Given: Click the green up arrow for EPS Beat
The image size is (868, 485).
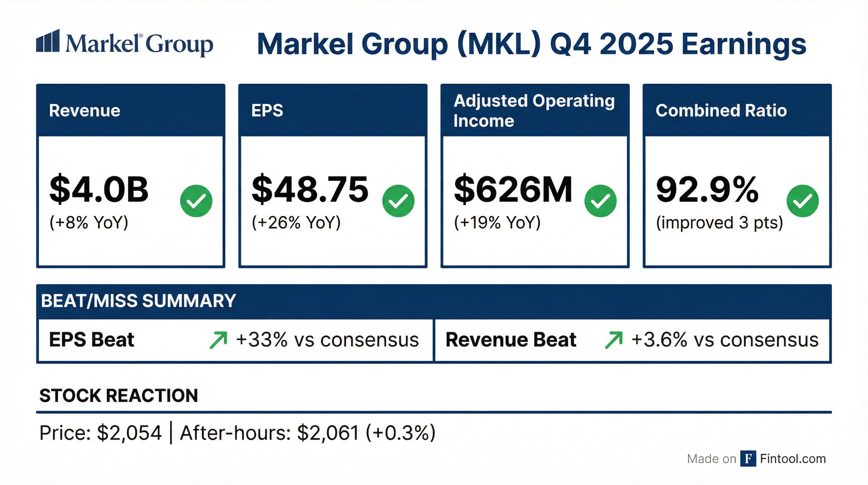Looking at the screenshot, I should [x=218, y=340].
